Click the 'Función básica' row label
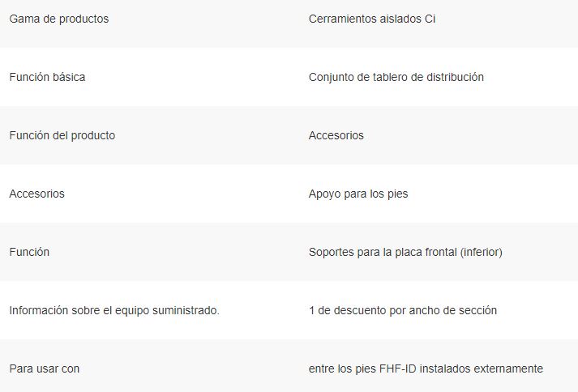Screen dimensions: 578x392 (x=47, y=77)
